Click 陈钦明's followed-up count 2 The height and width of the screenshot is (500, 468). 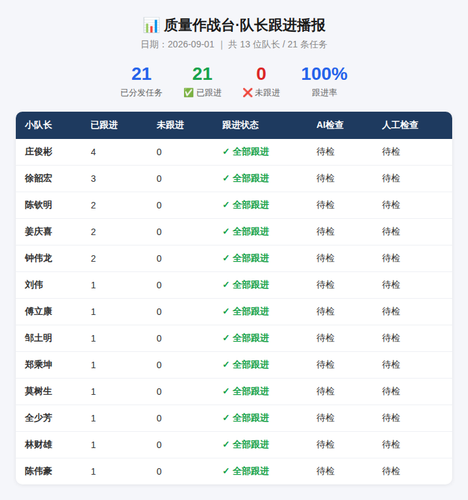93,206
